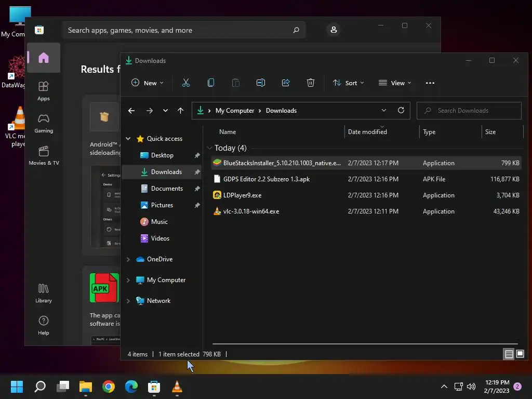Expand the address bar history dropdown

pyautogui.click(x=384, y=110)
